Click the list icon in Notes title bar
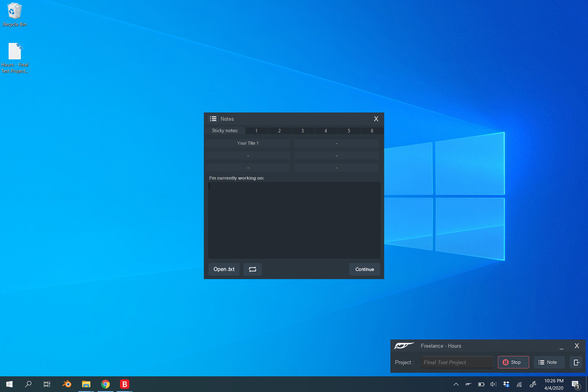The width and height of the screenshot is (588, 392). point(213,119)
